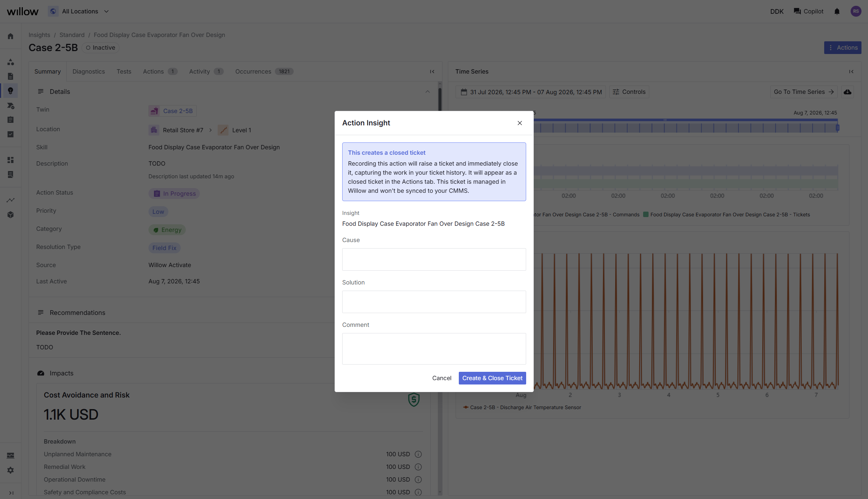Click the Low priority chip
Image resolution: width=868 pixels, height=499 pixels.
pyautogui.click(x=158, y=212)
